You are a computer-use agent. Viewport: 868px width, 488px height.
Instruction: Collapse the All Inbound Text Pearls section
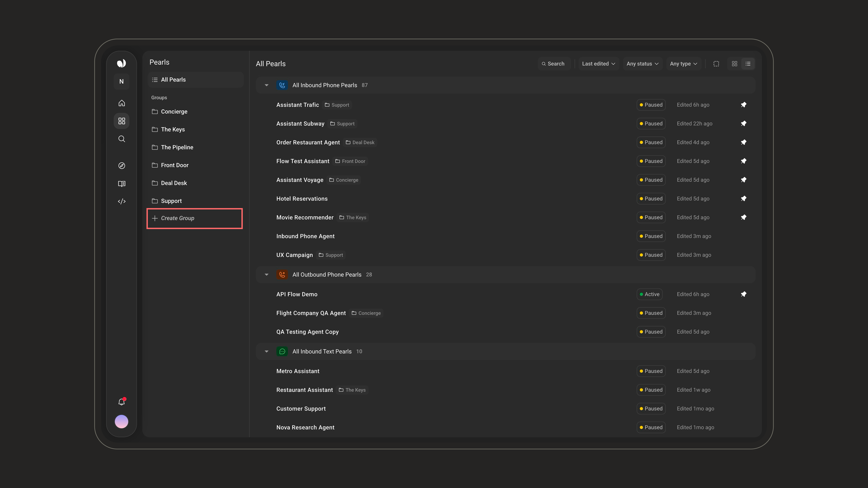pyautogui.click(x=267, y=352)
